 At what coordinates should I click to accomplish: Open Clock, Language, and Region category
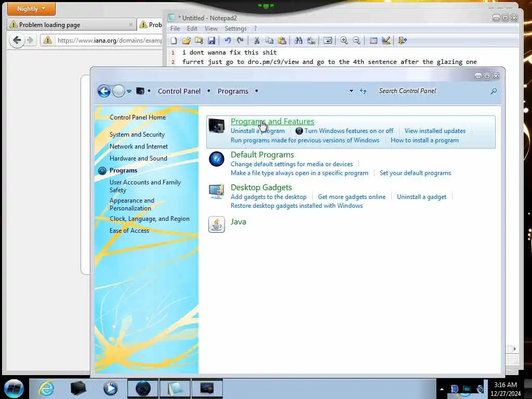[150, 219]
